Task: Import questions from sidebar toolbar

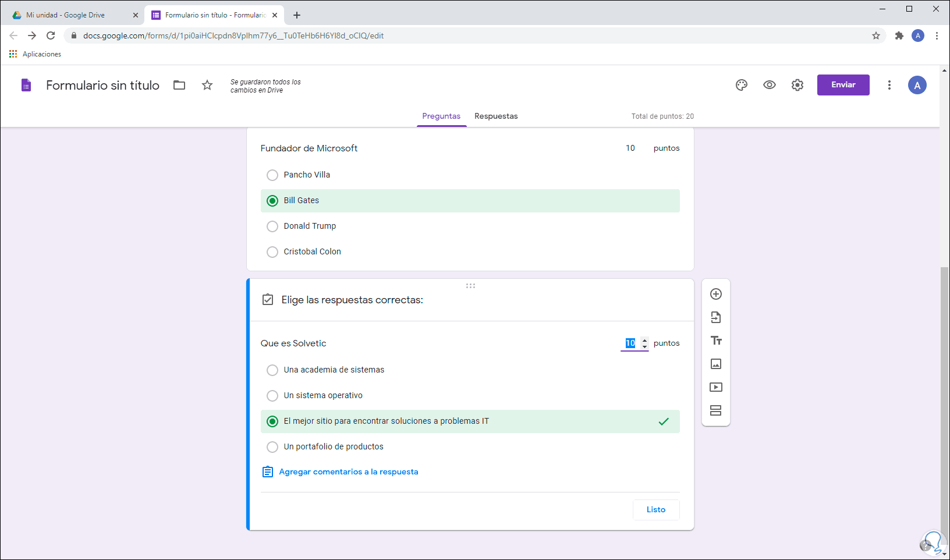Action: tap(716, 317)
